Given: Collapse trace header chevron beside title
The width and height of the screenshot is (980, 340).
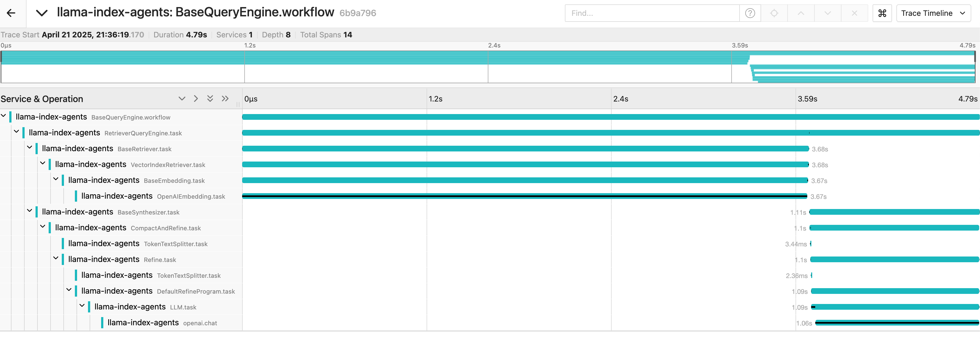Looking at the screenshot, I should pos(42,13).
